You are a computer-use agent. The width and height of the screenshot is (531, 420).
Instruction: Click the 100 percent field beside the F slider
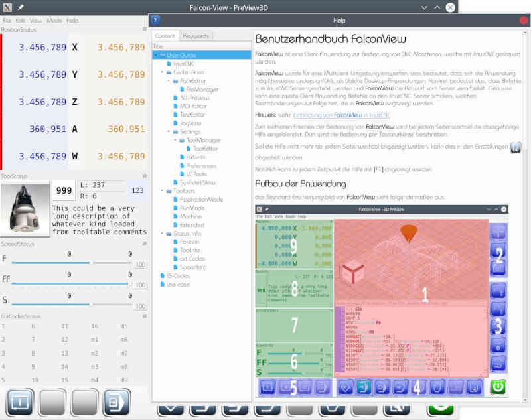(141, 264)
